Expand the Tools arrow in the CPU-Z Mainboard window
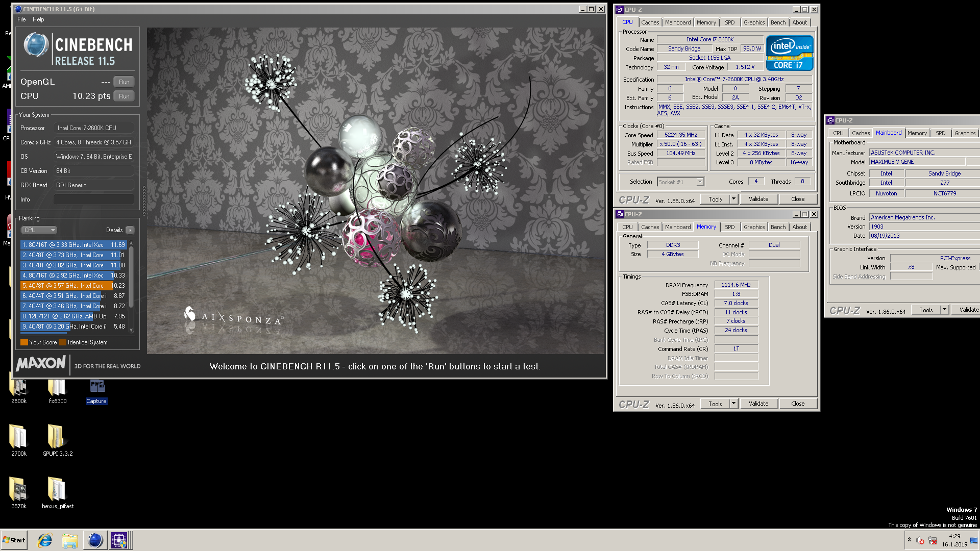980x551 pixels. [944, 310]
